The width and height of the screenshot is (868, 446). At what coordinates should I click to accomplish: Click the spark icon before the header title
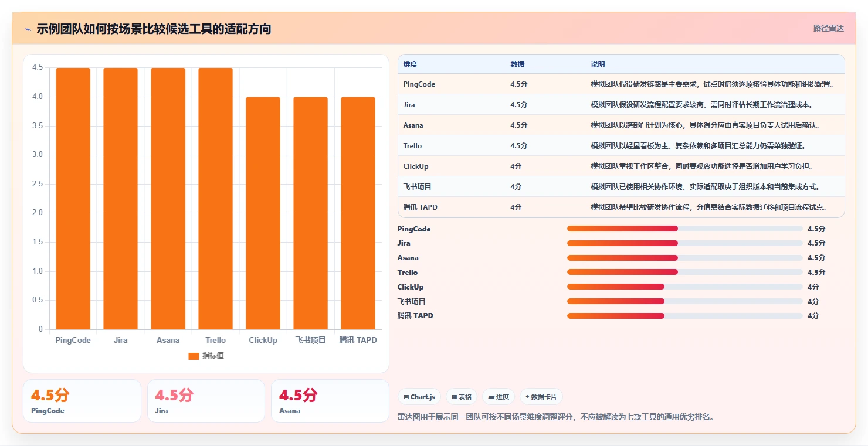(x=28, y=29)
